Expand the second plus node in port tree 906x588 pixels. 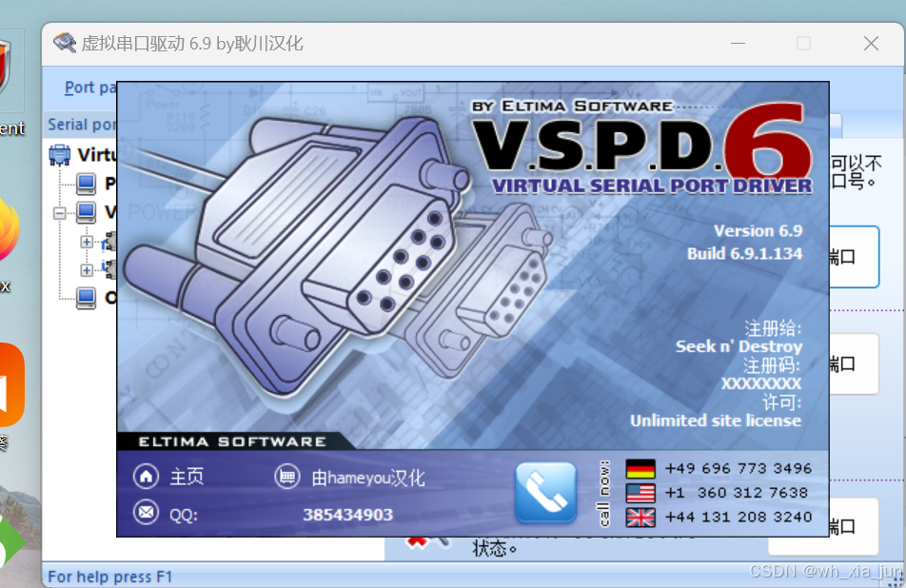87,270
